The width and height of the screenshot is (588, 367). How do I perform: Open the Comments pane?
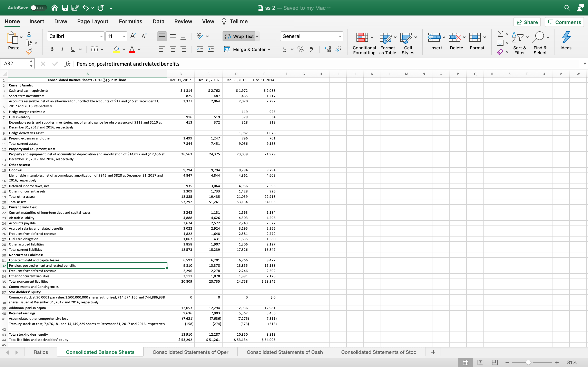coord(564,22)
